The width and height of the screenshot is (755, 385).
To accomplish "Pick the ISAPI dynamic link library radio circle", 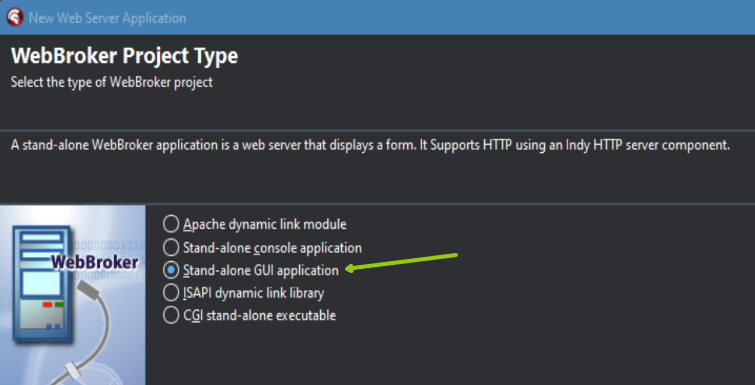I will click(x=170, y=293).
